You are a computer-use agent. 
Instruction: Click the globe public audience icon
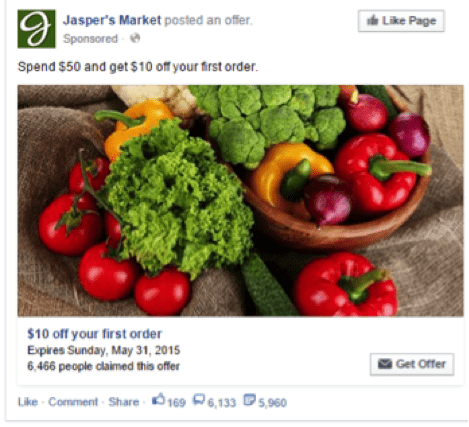(x=135, y=38)
